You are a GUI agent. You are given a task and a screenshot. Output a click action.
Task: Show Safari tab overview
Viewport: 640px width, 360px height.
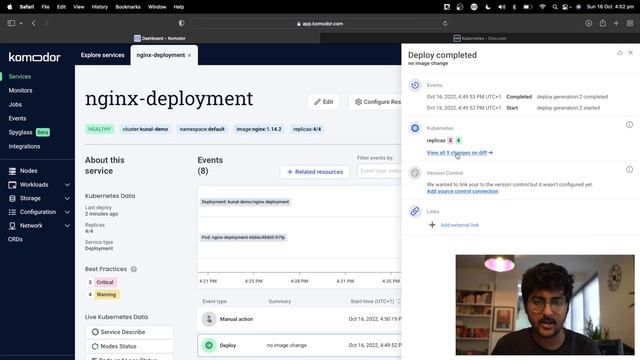630,23
